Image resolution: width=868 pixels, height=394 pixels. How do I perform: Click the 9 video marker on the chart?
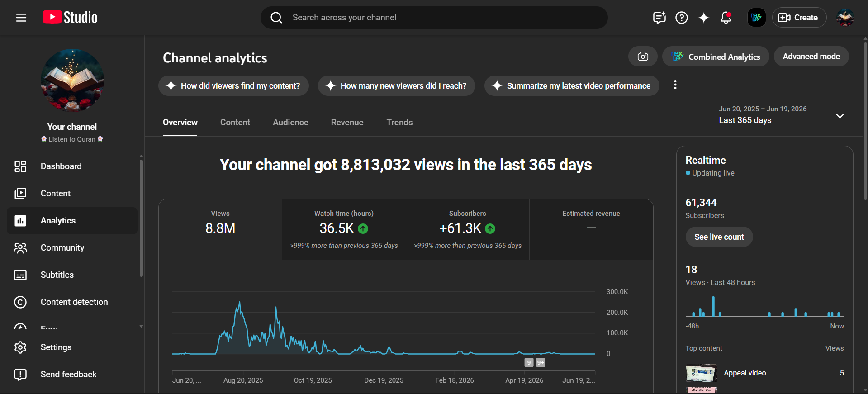(x=529, y=362)
